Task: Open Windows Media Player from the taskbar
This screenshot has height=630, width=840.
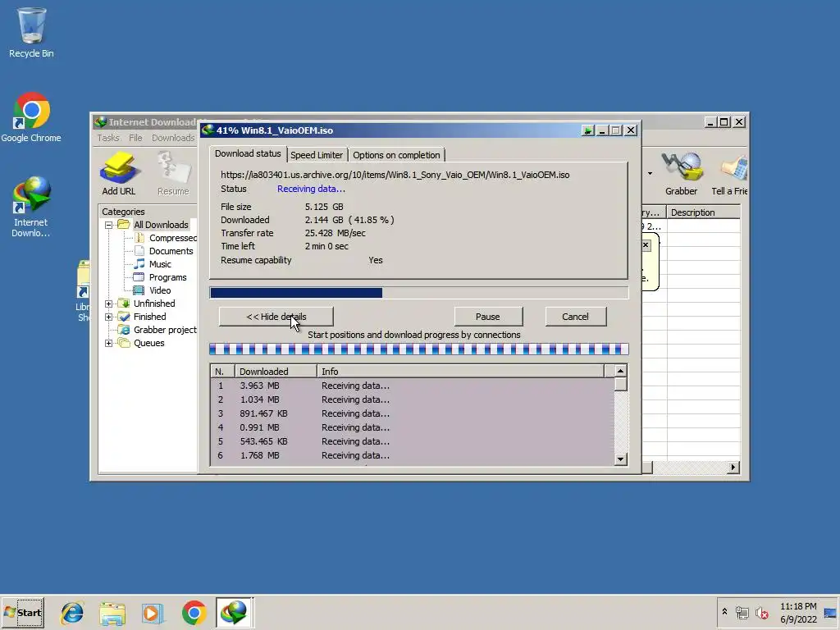Action: point(152,612)
